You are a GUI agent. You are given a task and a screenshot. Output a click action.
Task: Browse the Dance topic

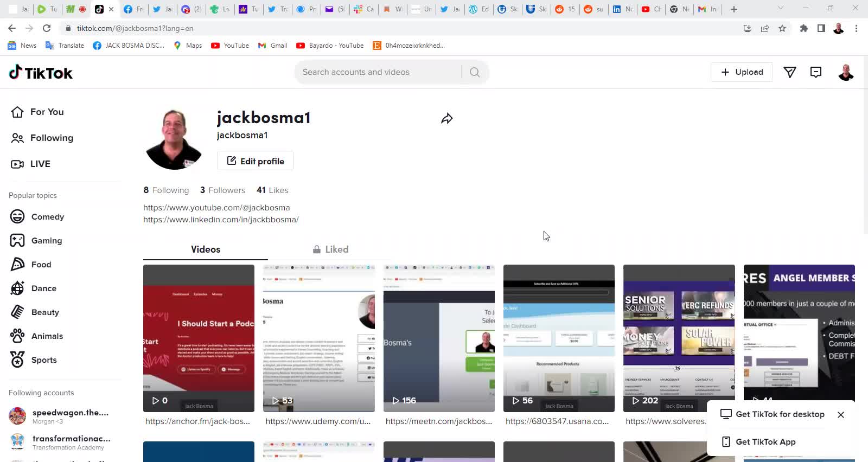34,288
